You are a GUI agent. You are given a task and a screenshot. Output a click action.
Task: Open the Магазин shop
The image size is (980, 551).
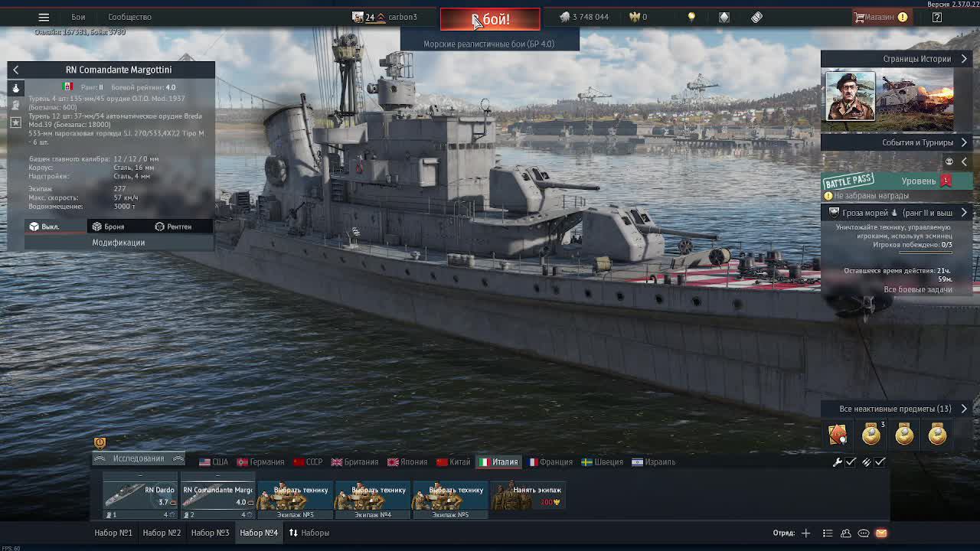click(880, 17)
